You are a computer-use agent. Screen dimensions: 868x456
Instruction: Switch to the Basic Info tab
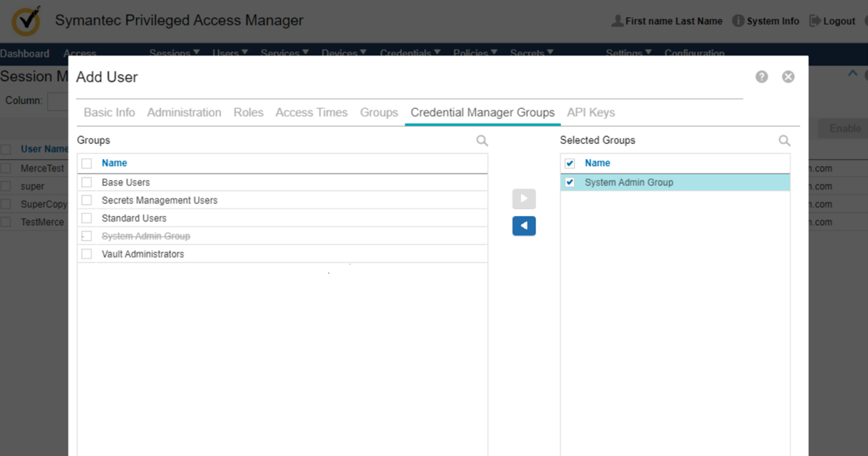(109, 113)
